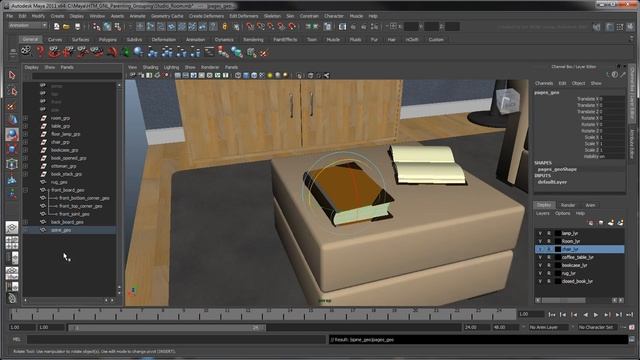
Task: Toggle the R display type of rug_lyr
Action: click(549, 273)
